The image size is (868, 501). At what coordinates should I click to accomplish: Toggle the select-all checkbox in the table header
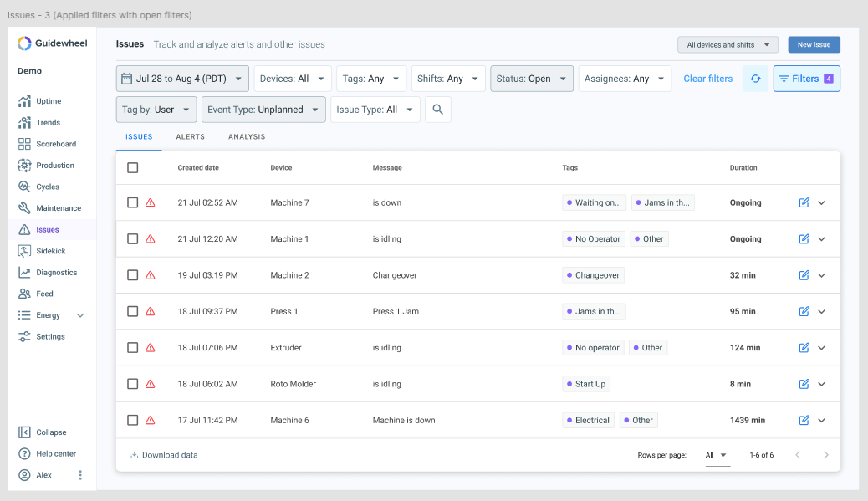(x=133, y=168)
